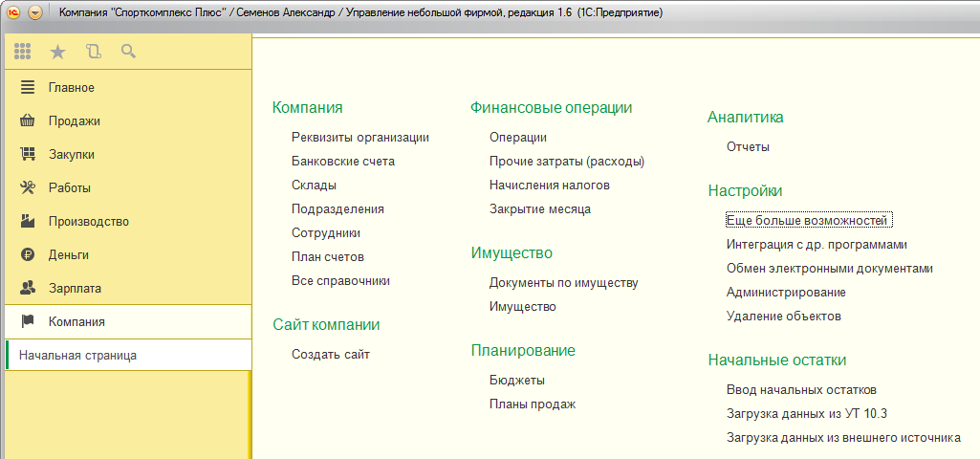
Task: Click the Главное list icon
Action: 28,88
